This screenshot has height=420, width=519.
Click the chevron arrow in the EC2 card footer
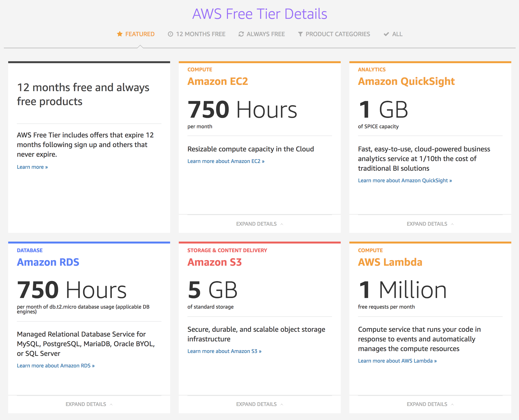(282, 224)
